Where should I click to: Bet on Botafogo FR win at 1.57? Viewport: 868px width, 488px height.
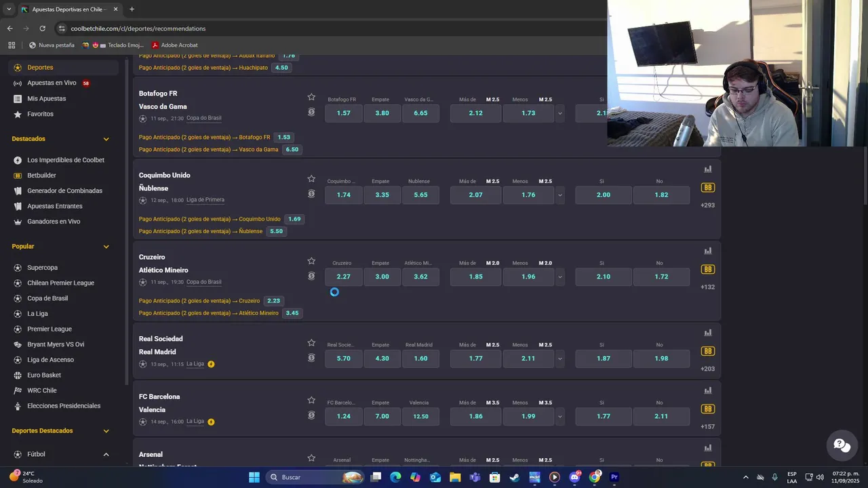point(344,113)
